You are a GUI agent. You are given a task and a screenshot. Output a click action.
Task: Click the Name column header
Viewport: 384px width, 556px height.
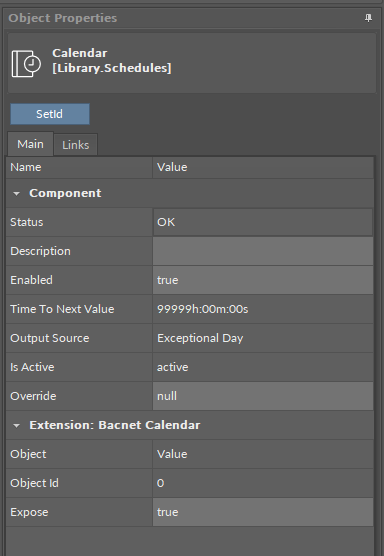pos(79,167)
